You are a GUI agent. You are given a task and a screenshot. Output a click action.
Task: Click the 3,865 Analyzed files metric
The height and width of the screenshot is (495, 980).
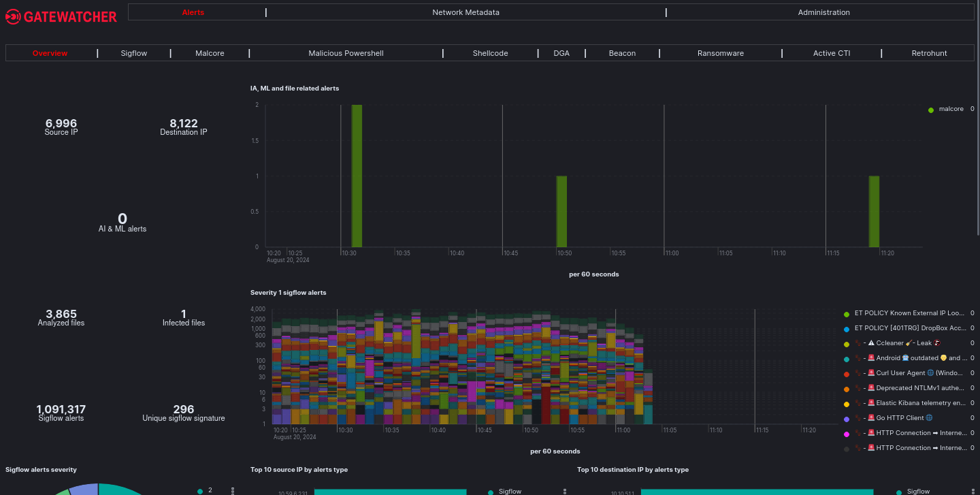click(61, 317)
